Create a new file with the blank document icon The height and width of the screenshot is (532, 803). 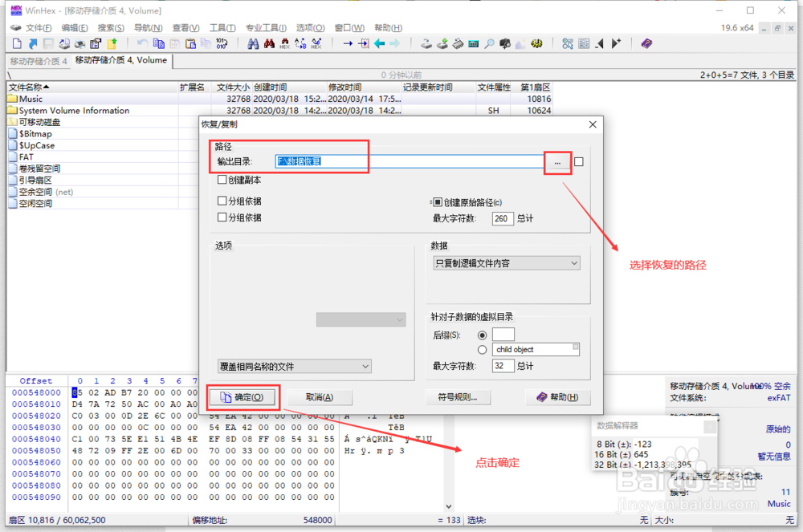click(17, 43)
